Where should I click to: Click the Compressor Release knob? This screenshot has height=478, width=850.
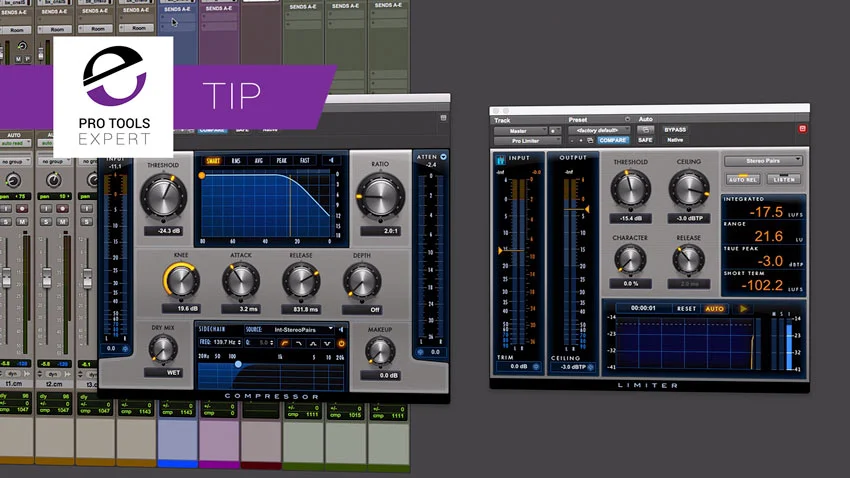(x=301, y=280)
